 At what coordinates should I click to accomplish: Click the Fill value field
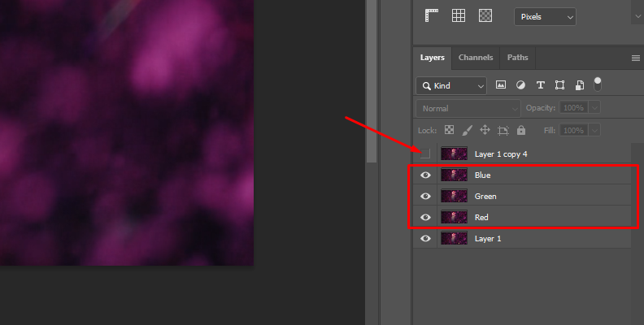coord(574,131)
